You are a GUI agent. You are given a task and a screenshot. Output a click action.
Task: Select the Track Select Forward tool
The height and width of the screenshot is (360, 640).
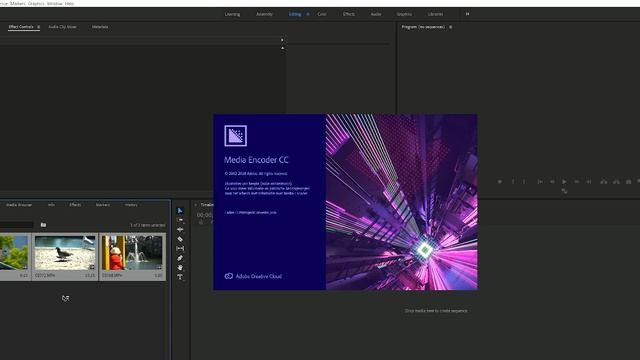tap(180, 220)
